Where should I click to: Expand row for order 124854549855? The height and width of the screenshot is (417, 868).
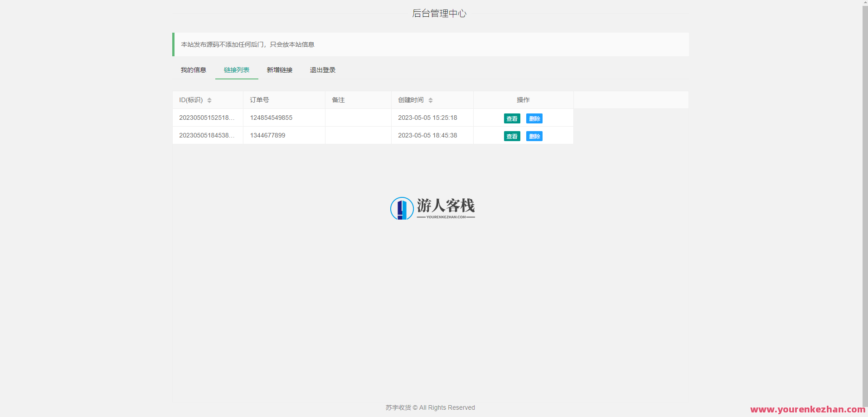(x=271, y=118)
